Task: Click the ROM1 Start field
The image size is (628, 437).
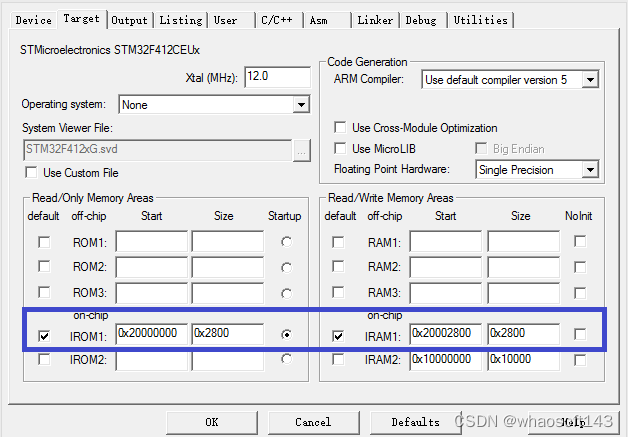Action: [151, 241]
